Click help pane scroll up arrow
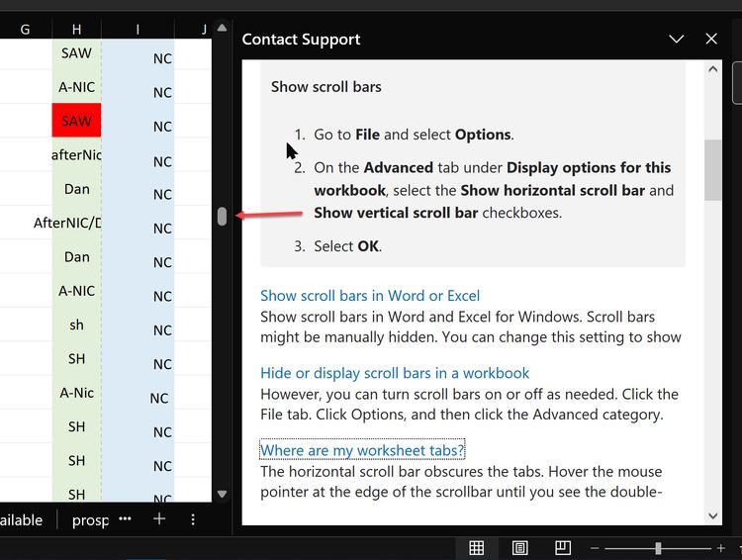The height and width of the screenshot is (560, 742). point(712,69)
